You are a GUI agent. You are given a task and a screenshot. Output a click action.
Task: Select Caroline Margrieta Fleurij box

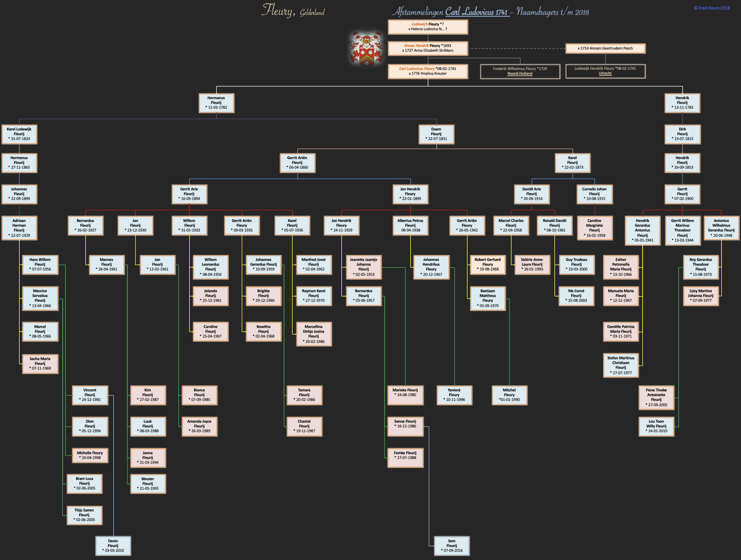(x=594, y=228)
